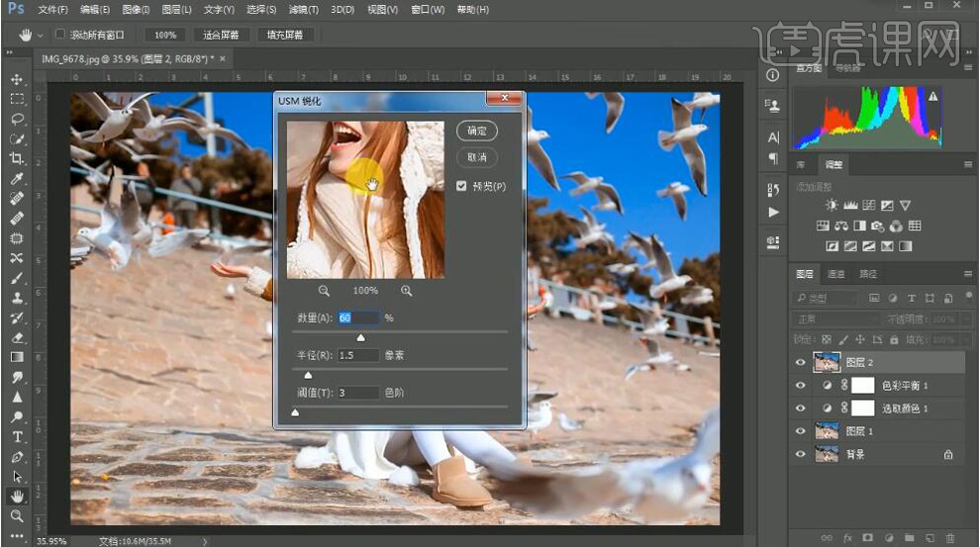Toggle visibility of 背景 layer
The width and height of the screenshot is (980, 547).
[x=801, y=454]
